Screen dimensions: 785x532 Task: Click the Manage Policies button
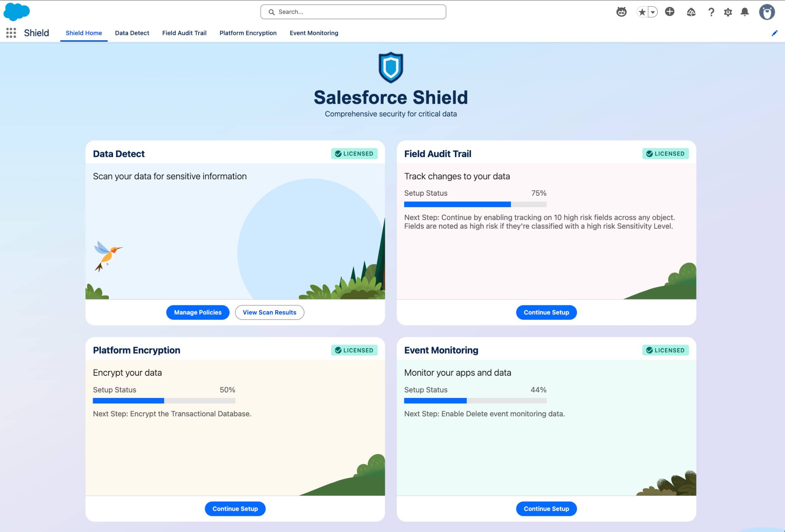198,312
